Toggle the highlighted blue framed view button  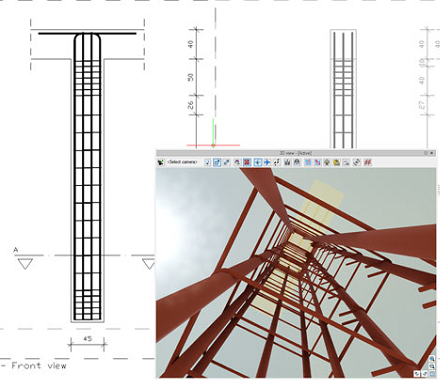click(x=217, y=162)
